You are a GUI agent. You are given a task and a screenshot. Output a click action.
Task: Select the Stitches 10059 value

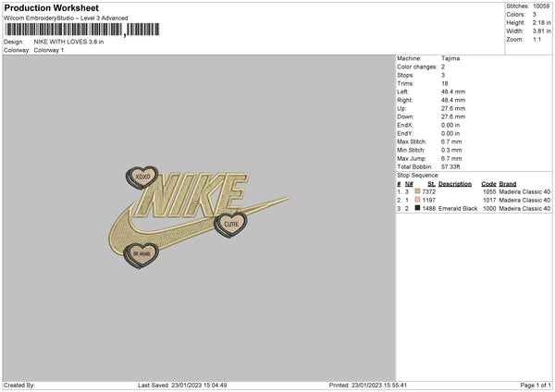pos(541,6)
